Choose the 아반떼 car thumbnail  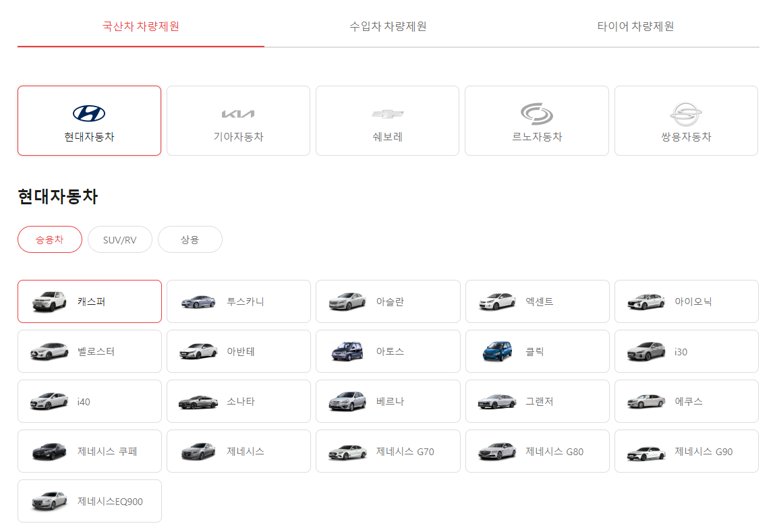coord(198,351)
